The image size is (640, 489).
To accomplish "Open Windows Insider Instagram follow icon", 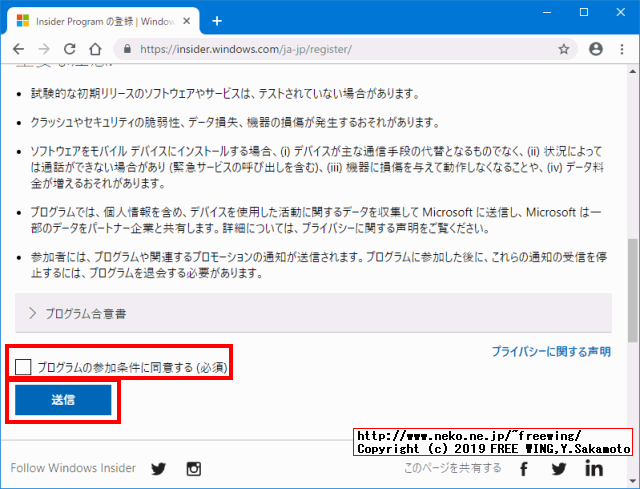I will coord(193,469).
